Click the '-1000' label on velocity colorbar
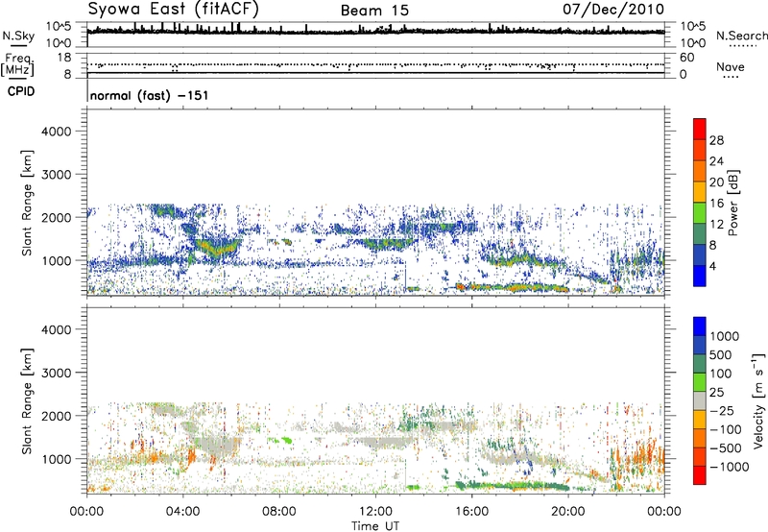768x532 pixels. [x=729, y=467]
